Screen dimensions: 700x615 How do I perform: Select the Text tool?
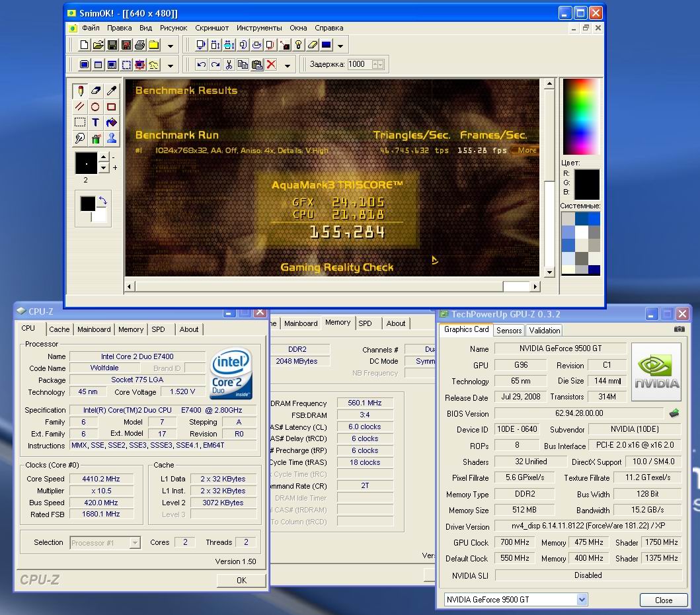[96, 122]
